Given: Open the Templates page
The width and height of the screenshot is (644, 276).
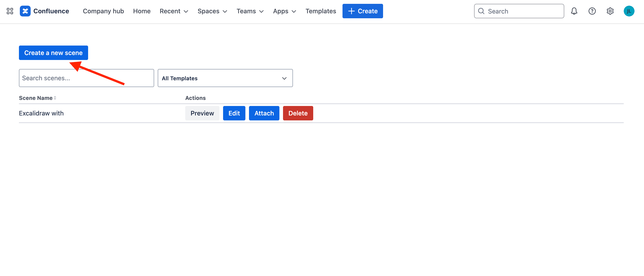Looking at the screenshot, I should click(320, 11).
